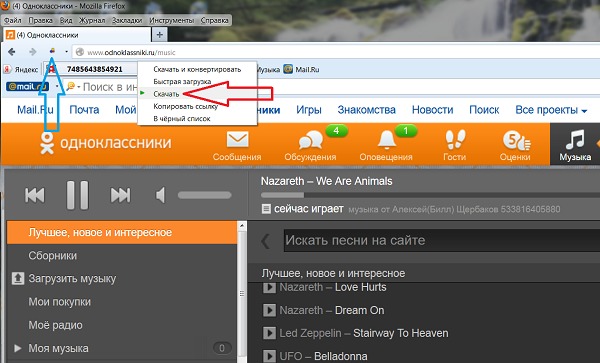The height and width of the screenshot is (363, 600).
Task: Adjust the player volume slider
Action: pos(205,195)
